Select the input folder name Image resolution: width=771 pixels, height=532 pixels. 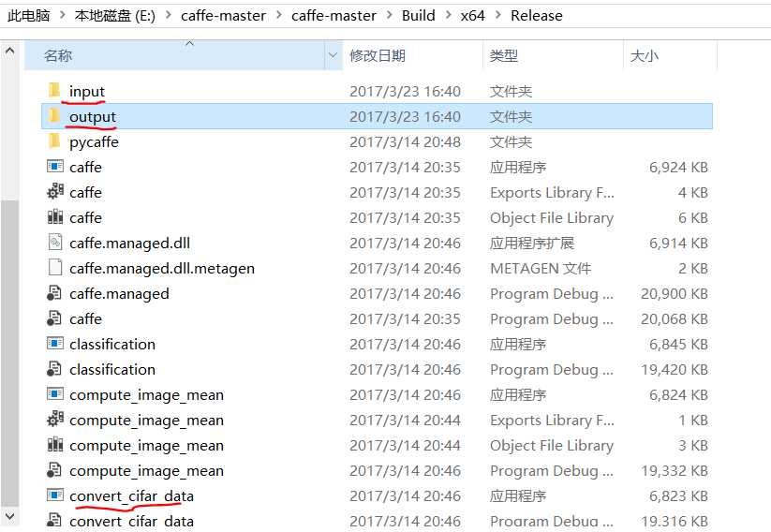(x=87, y=91)
